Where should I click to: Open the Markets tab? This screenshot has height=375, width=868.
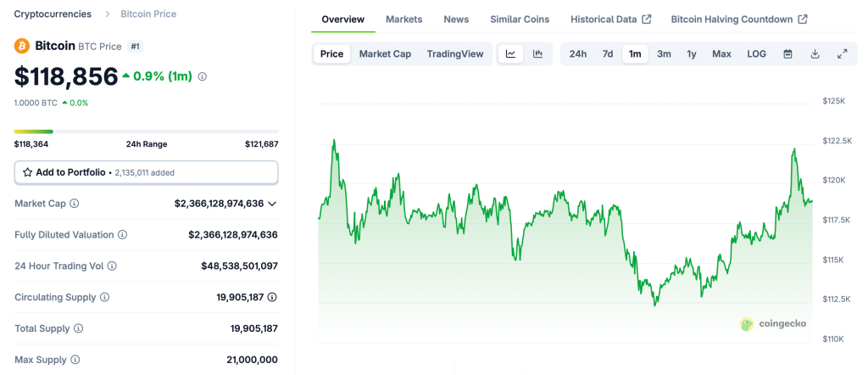(x=403, y=19)
